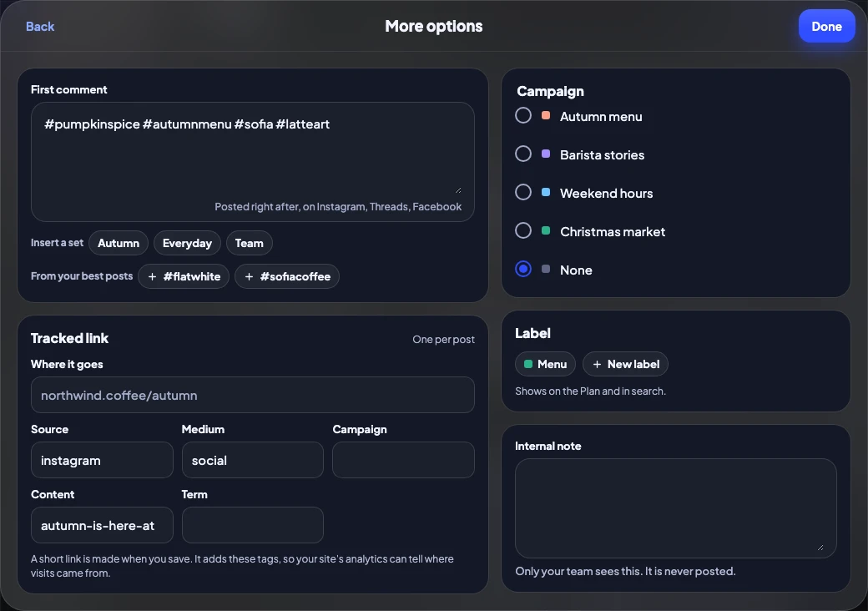Edit the Where it goes URL field
The width and height of the screenshot is (868, 611).
(x=252, y=395)
